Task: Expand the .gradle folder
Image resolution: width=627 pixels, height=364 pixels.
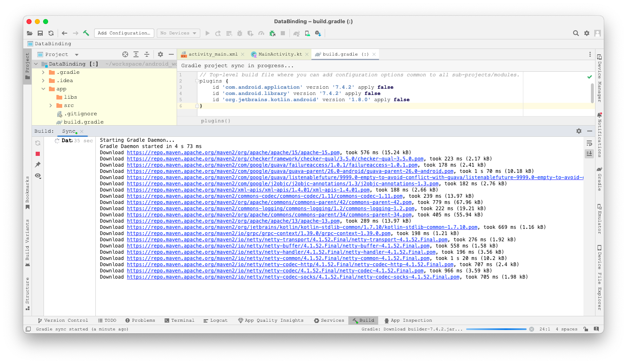Action: (x=43, y=72)
